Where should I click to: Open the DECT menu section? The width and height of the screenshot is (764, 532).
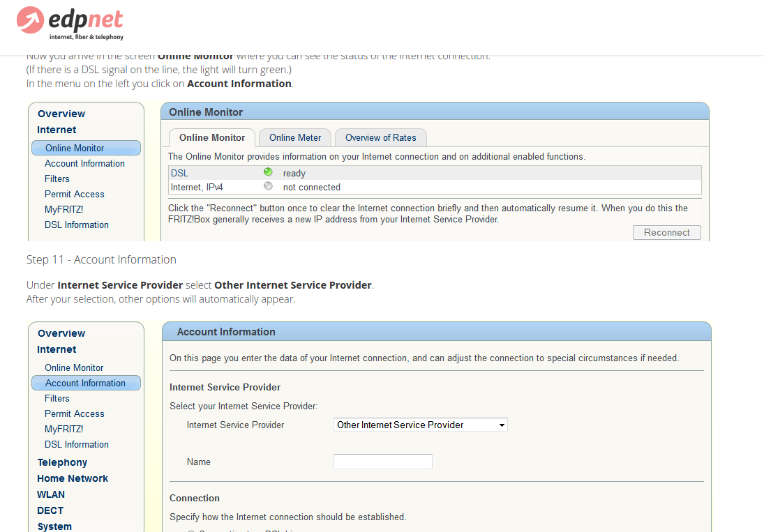pos(50,510)
